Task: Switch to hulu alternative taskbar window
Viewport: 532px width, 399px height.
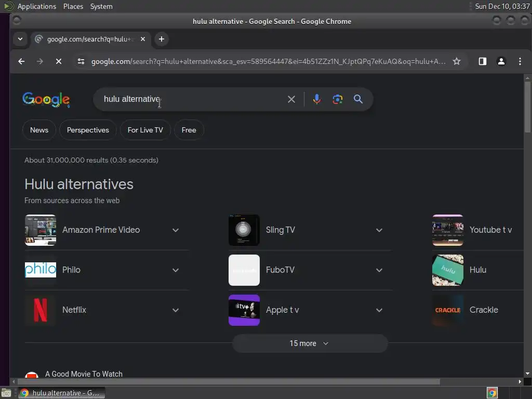Action: coord(61,393)
